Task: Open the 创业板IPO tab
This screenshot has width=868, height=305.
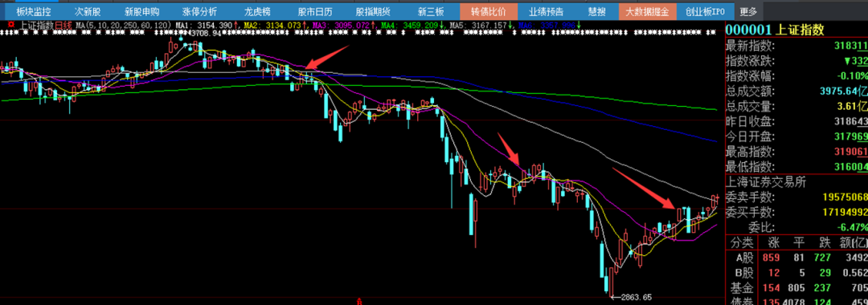Action: [706, 11]
